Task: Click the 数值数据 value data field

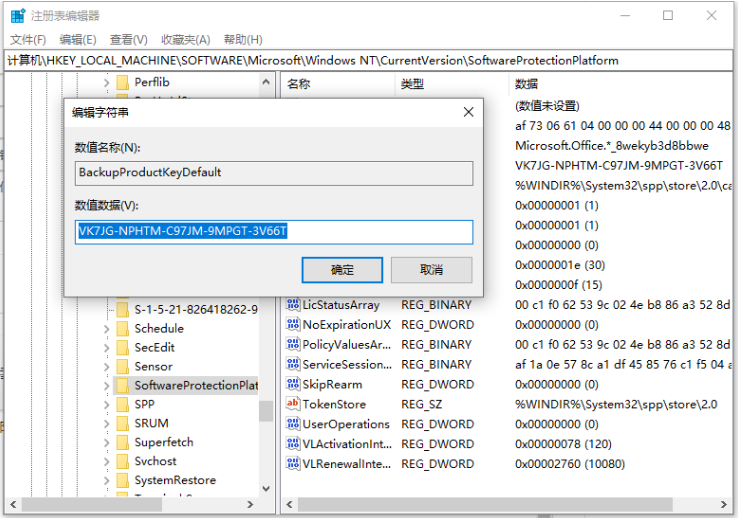Action: tap(273, 232)
